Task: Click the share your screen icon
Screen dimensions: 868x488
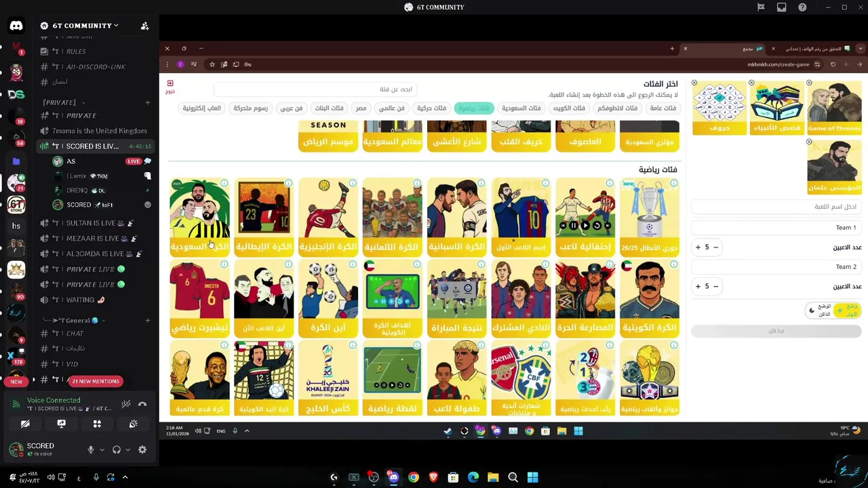Action: pos(61,424)
